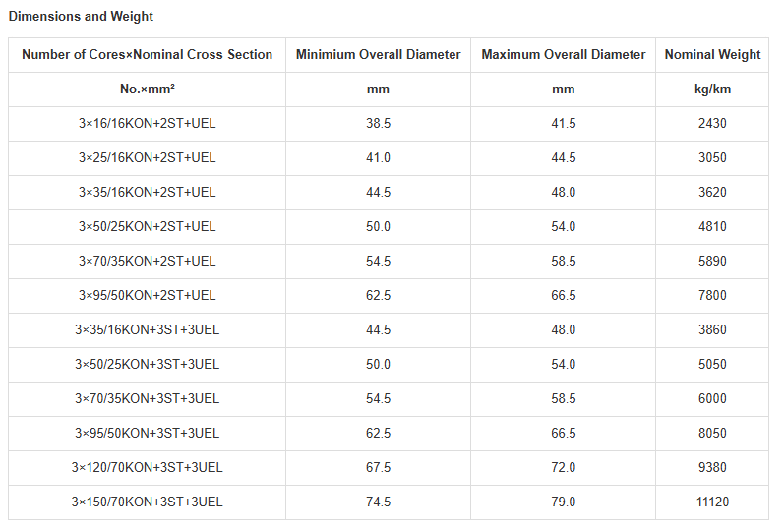The height and width of the screenshot is (532, 784).
Task: Click the Minimium Overall Diameter column header
Action: tap(378, 54)
